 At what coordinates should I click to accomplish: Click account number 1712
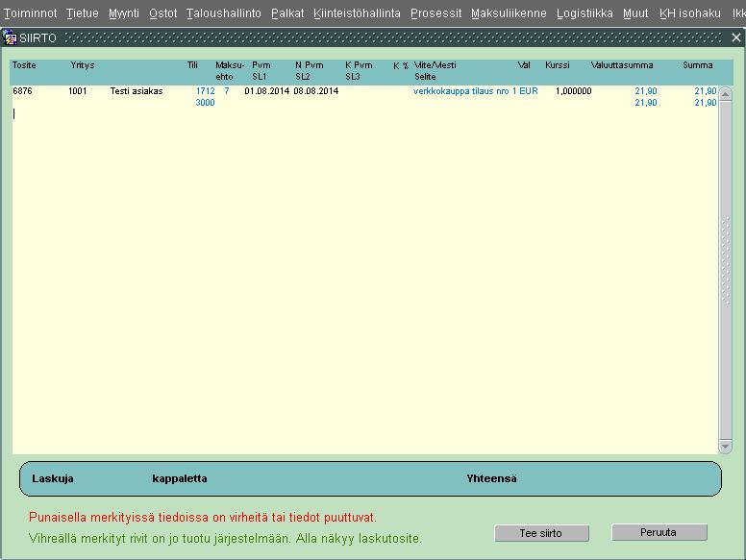pos(205,91)
